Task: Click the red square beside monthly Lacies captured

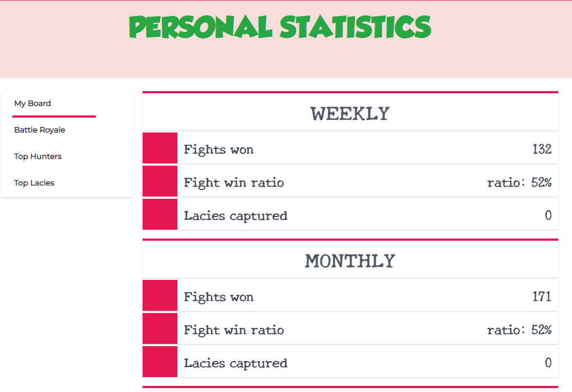Action: tap(160, 362)
